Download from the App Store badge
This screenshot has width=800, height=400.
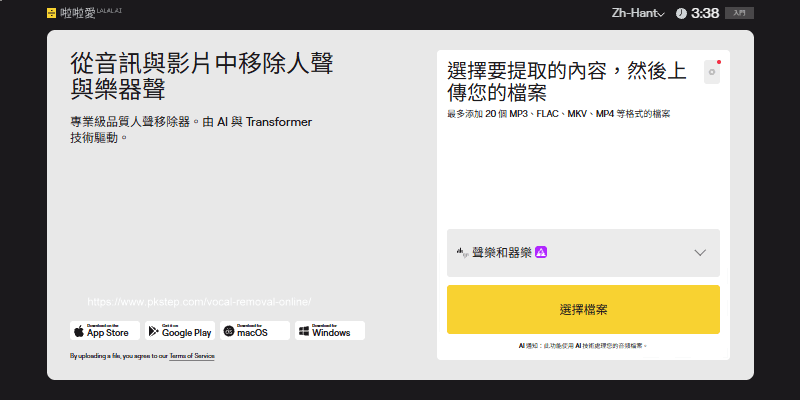point(105,331)
